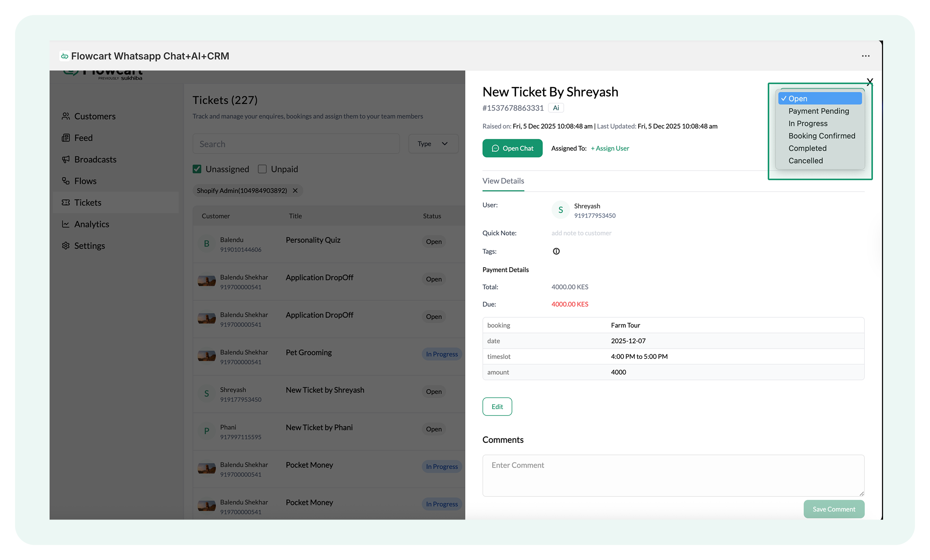Open Feed via its sidebar icon
The width and height of the screenshot is (930, 560).
66,138
